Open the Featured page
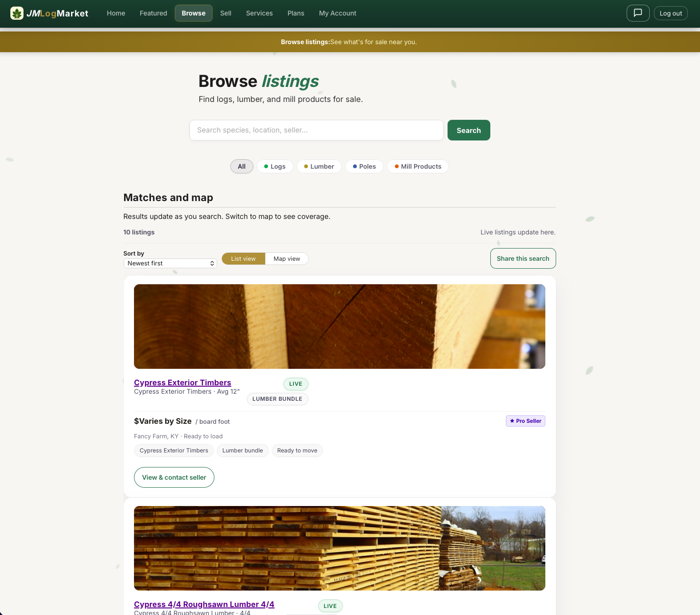Viewport: 700px width, 615px height. click(x=153, y=13)
